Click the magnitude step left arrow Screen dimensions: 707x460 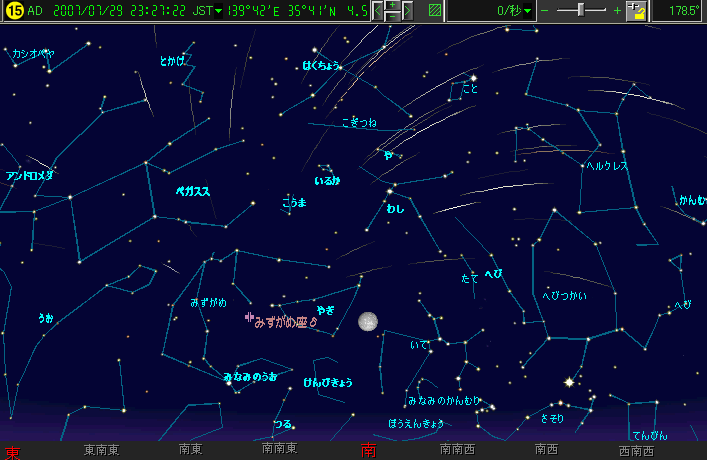tap(379, 11)
